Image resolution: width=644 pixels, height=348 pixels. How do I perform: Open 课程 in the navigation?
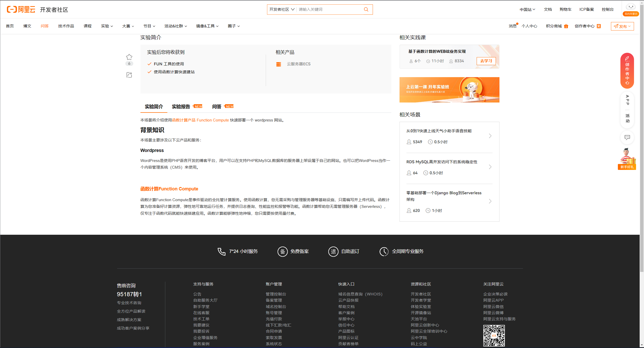(87, 26)
